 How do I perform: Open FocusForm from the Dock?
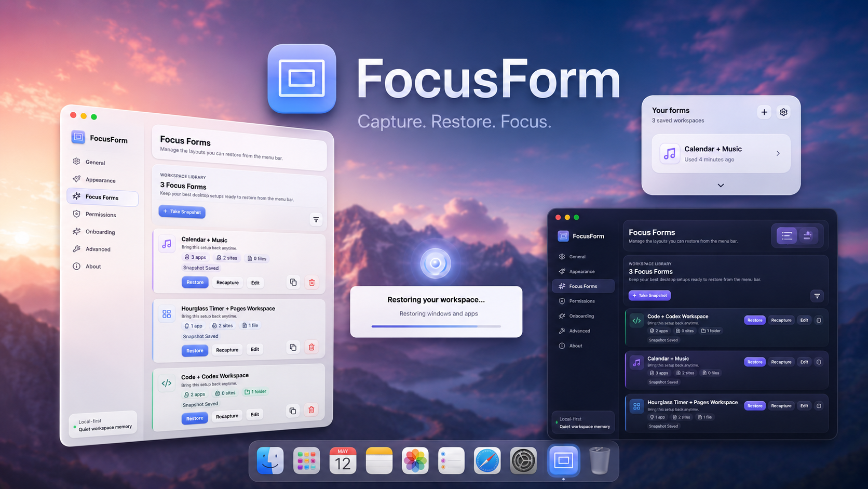coord(564,460)
